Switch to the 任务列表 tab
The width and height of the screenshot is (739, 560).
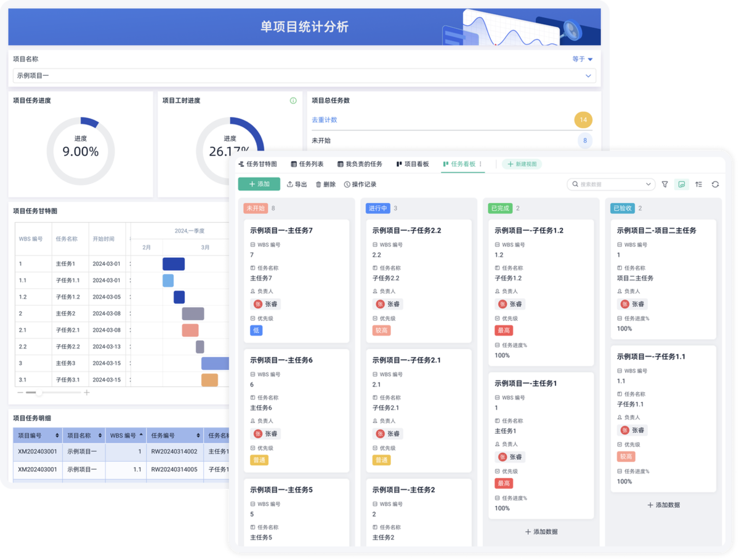click(307, 164)
